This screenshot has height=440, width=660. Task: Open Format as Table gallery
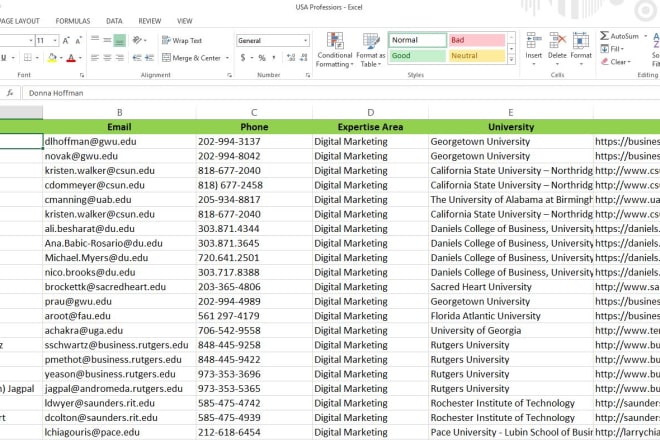point(370,50)
